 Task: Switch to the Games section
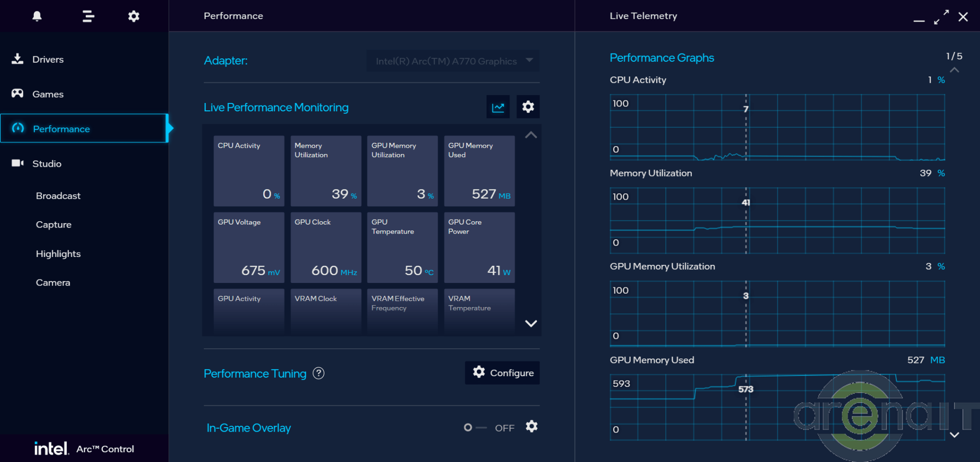coord(48,94)
